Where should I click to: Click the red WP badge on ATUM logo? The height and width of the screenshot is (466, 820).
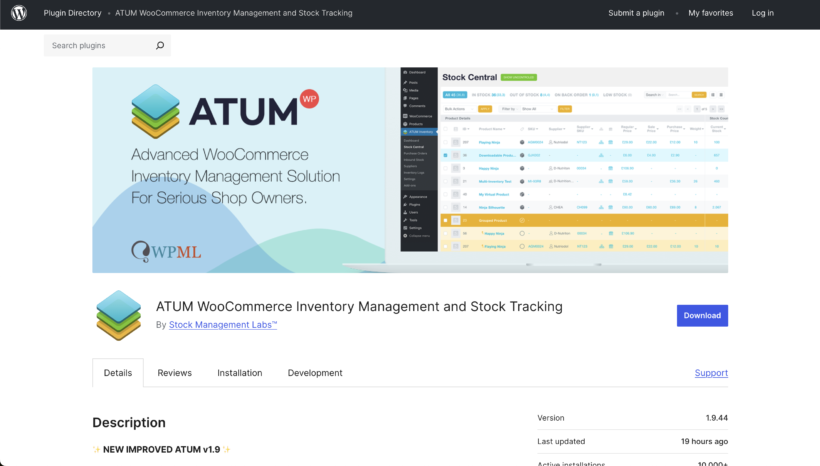pos(309,99)
